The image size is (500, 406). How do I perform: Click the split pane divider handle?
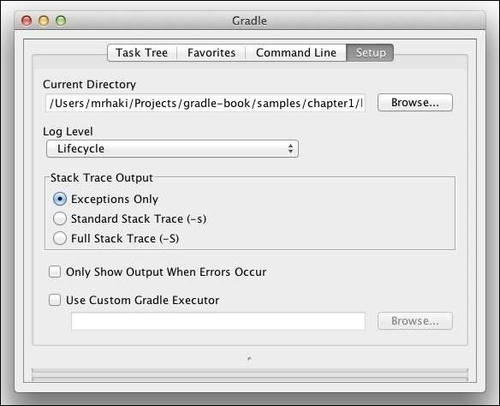coord(250,359)
